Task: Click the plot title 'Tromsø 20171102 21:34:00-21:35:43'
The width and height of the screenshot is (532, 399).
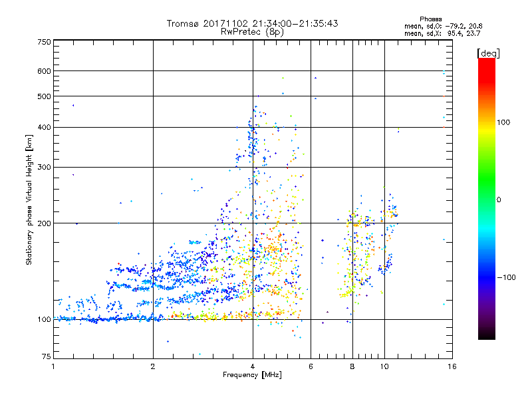Action: click(252, 23)
